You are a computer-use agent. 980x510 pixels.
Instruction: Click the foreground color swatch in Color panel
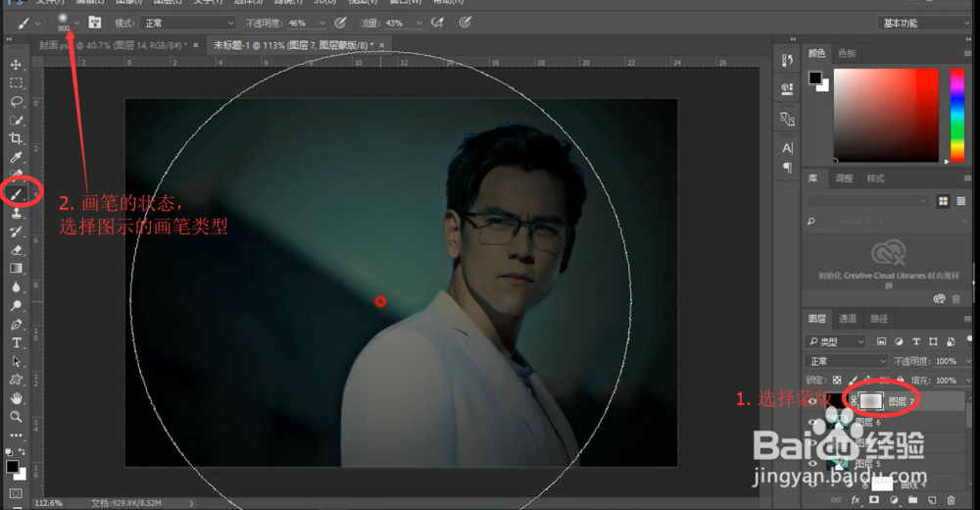point(815,77)
